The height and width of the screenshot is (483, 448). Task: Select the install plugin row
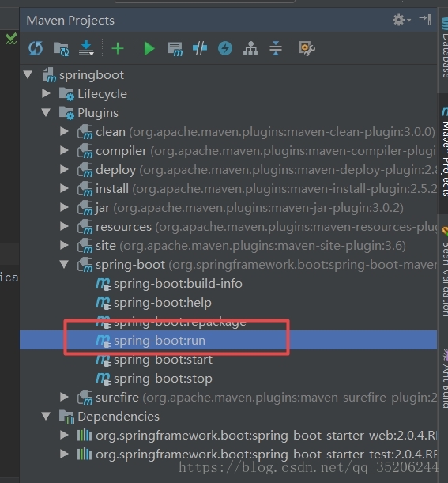click(228, 188)
